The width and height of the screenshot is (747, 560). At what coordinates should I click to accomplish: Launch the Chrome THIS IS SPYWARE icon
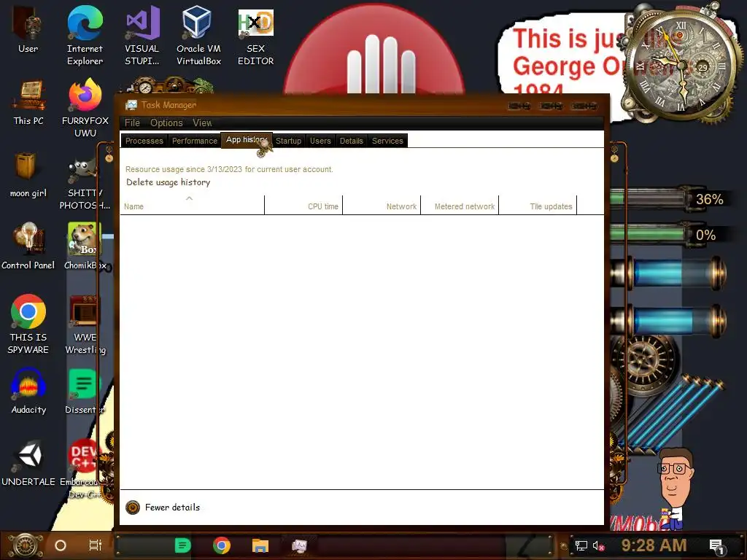coord(28,324)
